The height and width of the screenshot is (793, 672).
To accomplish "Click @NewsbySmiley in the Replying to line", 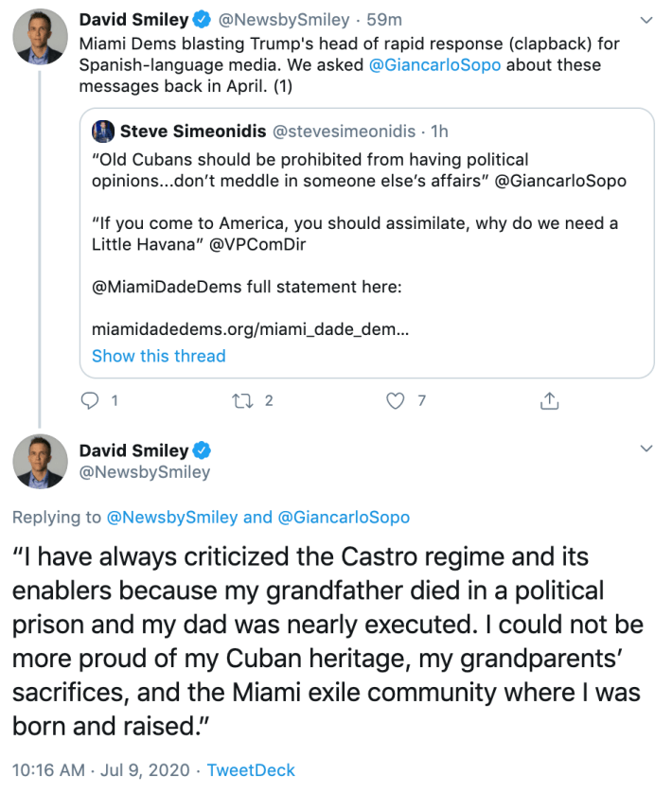I will [x=172, y=517].
